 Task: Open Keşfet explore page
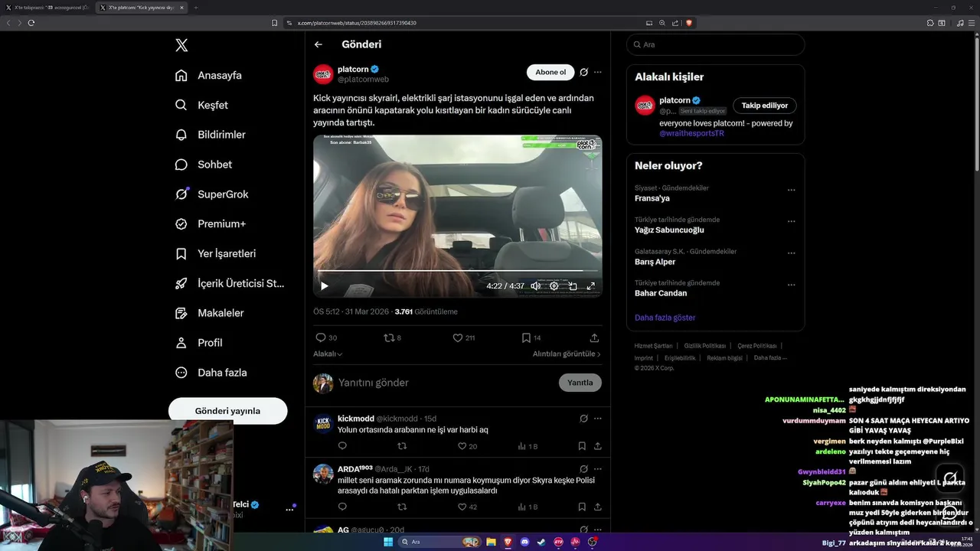[x=201, y=105]
